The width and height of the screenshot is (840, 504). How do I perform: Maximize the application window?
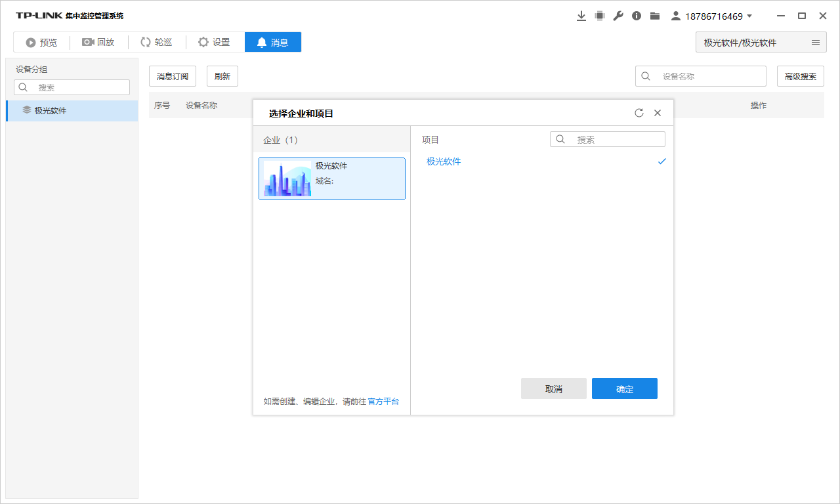coord(802,16)
